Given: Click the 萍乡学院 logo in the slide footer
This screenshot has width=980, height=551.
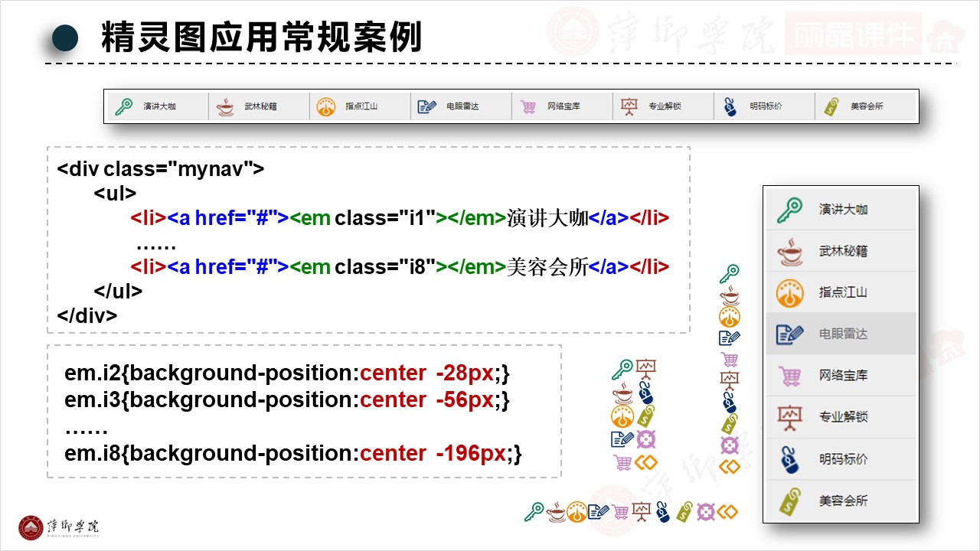Looking at the screenshot, I should coord(59,527).
